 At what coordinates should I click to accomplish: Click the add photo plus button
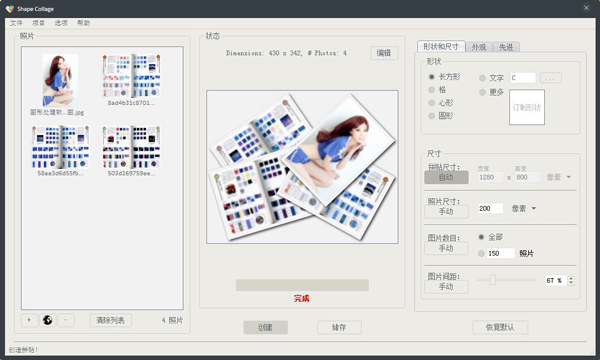pos(29,320)
